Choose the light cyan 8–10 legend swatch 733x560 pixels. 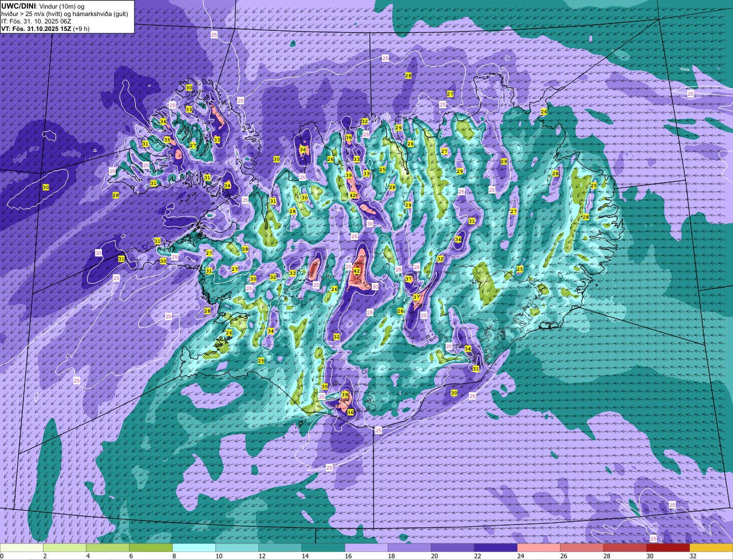[194, 547]
